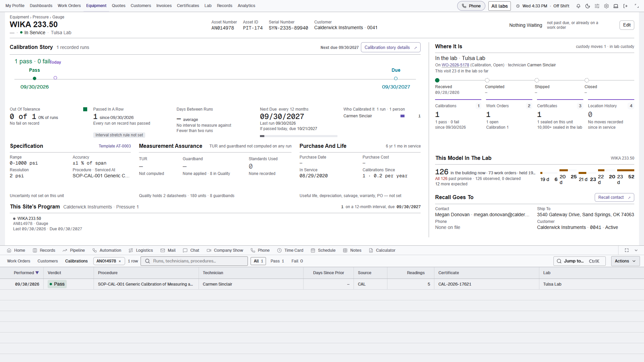Image resolution: width=644 pixels, height=362 pixels.
Task: Enter fullscreen from top bar
Action: coord(637,6)
